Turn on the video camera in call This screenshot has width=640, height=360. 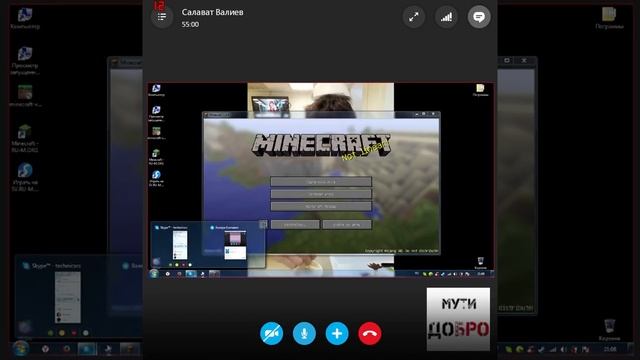pos(271,333)
